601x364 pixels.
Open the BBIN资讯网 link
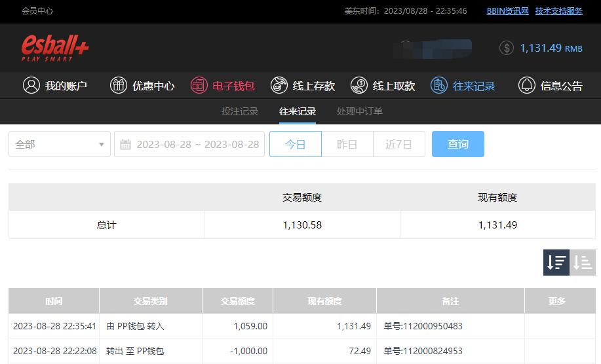coord(507,11)
